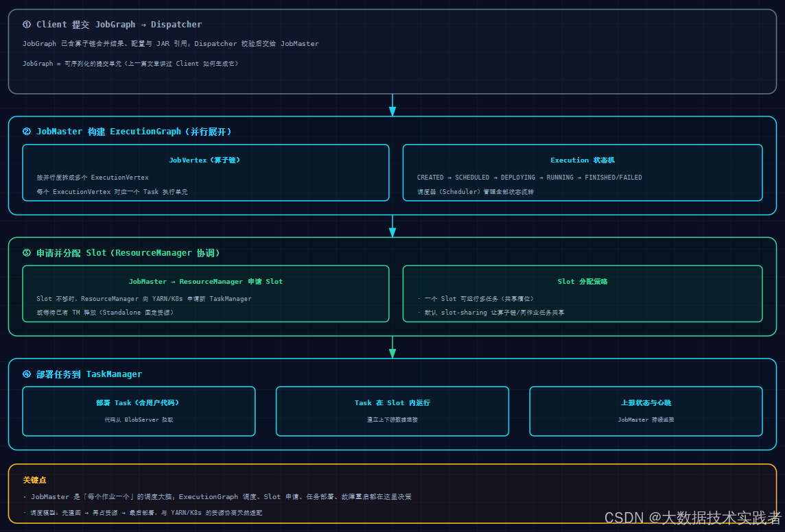785x532 pixels.
Task: Click the "RUNNING" state word
Action: (x=560, y=178)
